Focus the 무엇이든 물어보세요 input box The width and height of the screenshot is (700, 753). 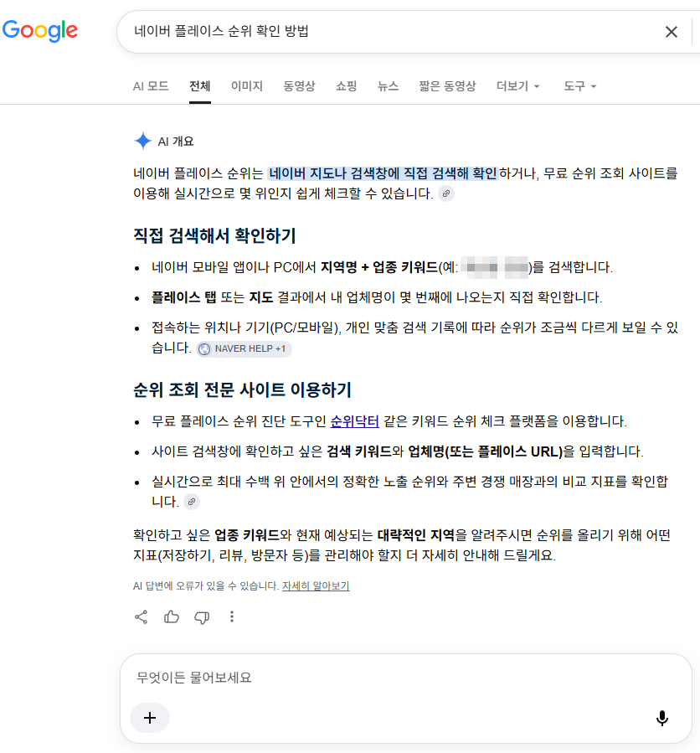coord(406,678)
